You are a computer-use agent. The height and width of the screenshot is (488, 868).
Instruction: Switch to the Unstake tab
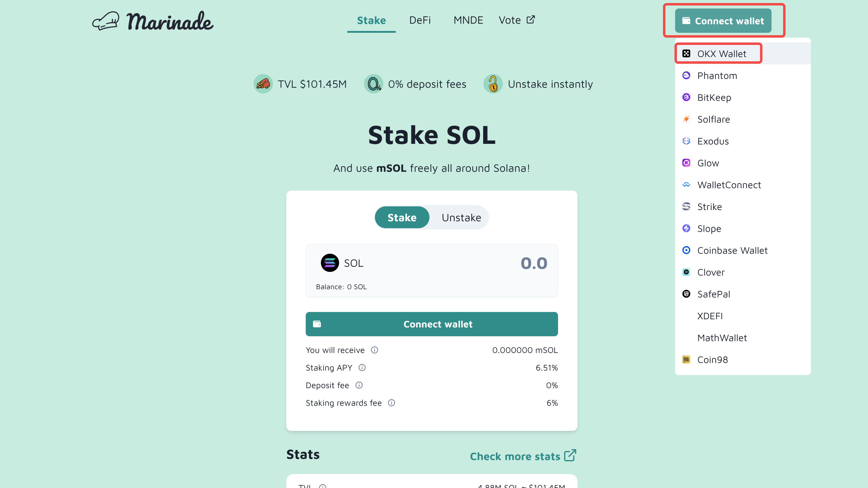pos(461,217)
